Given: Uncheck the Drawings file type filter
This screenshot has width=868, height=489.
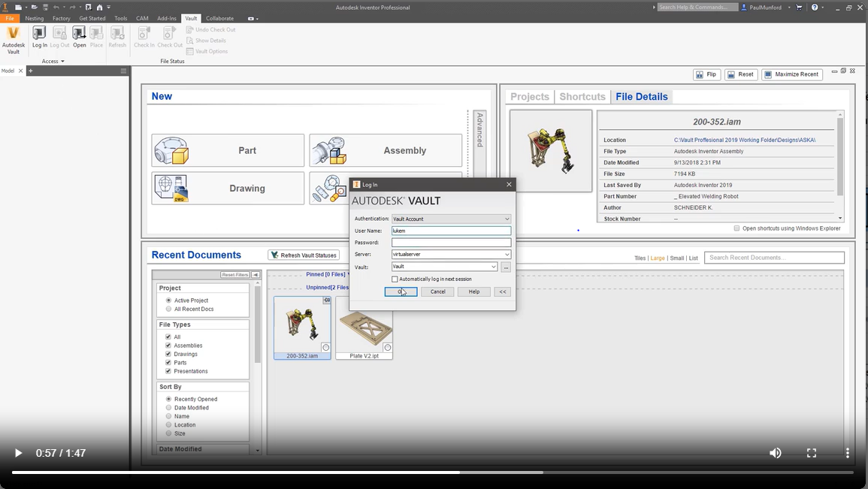Looking at the screenshot, I should 168,354.
